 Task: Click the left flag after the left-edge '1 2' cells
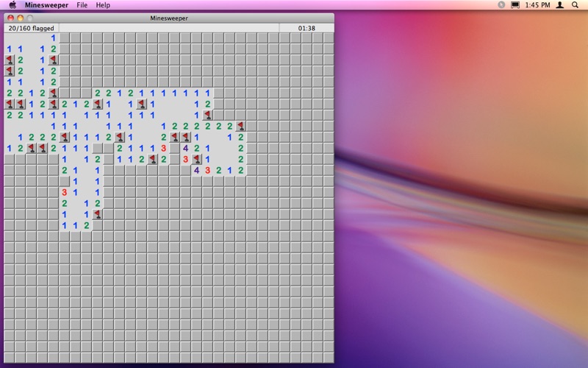pyautogui.click(x=32, y=149)
